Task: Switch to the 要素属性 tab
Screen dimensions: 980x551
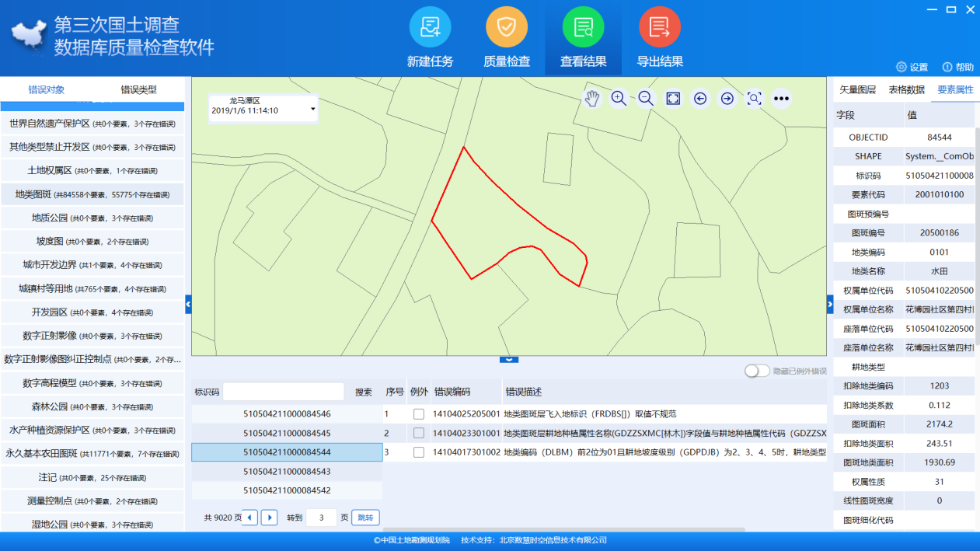Action: click(955, 89)
